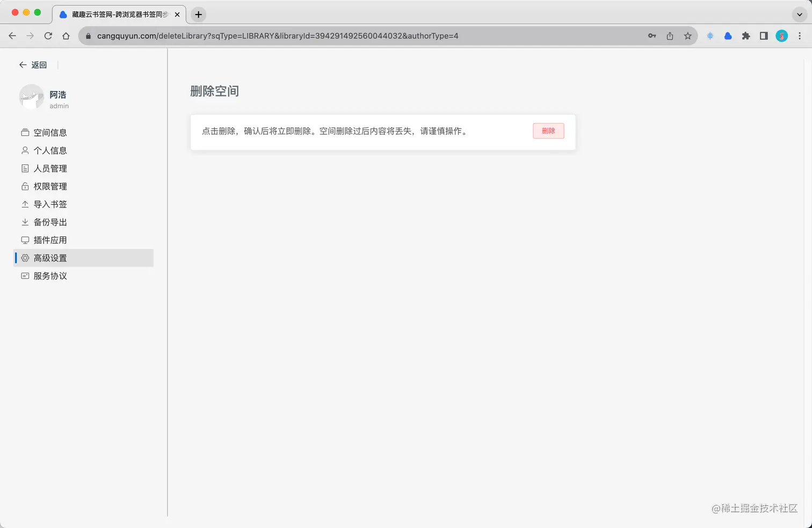This screenshot has width=812, height=528.
Task: Click the share icon in the toolbar
Action: pos(669,36)
